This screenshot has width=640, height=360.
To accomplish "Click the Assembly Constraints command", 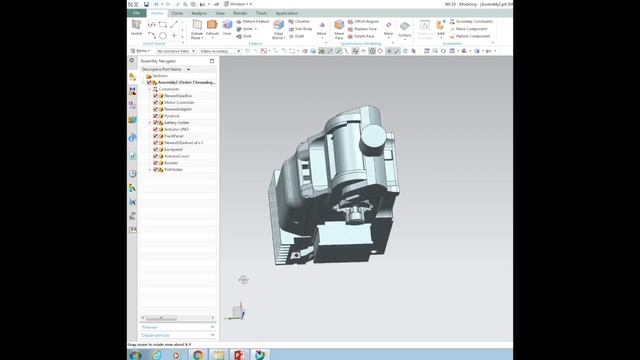I will point(471,21).
